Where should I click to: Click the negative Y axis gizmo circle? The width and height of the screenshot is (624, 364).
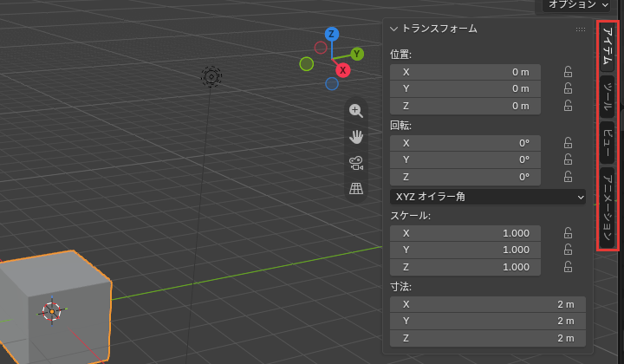pyautogui.click(x=307, y=64)
